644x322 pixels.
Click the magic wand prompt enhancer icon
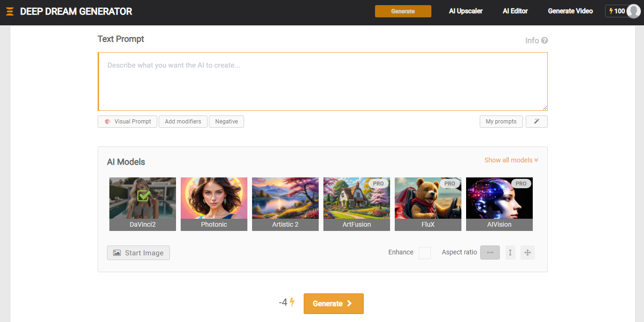tap(537, 122)
